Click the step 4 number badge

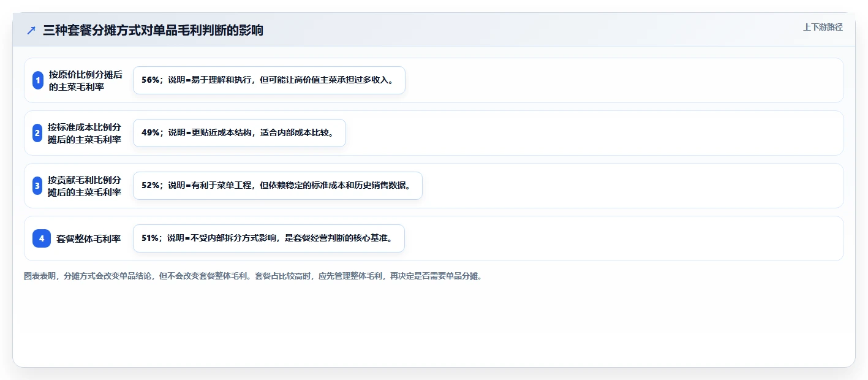coord(42,238)
